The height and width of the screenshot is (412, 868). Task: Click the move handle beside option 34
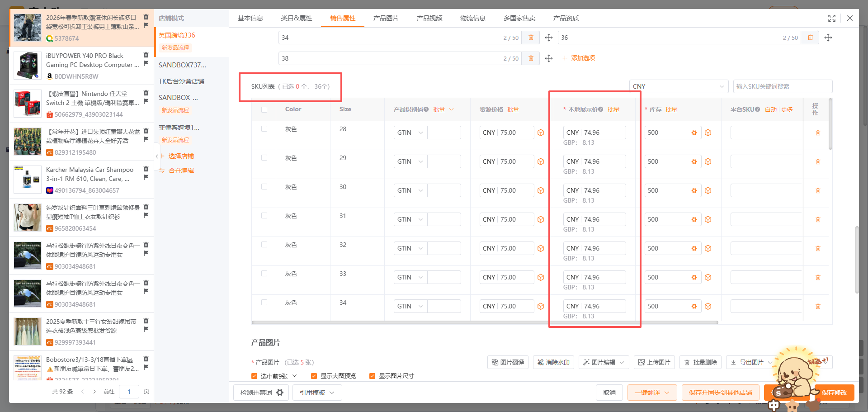click(x=549, y=38)
